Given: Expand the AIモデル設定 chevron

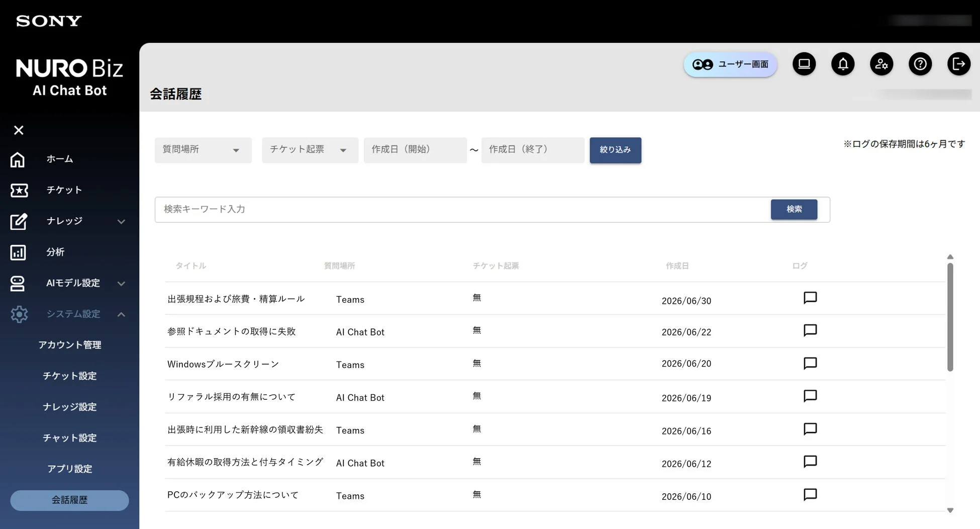Looking at the screenshot, I should click(x=121, y=284).
